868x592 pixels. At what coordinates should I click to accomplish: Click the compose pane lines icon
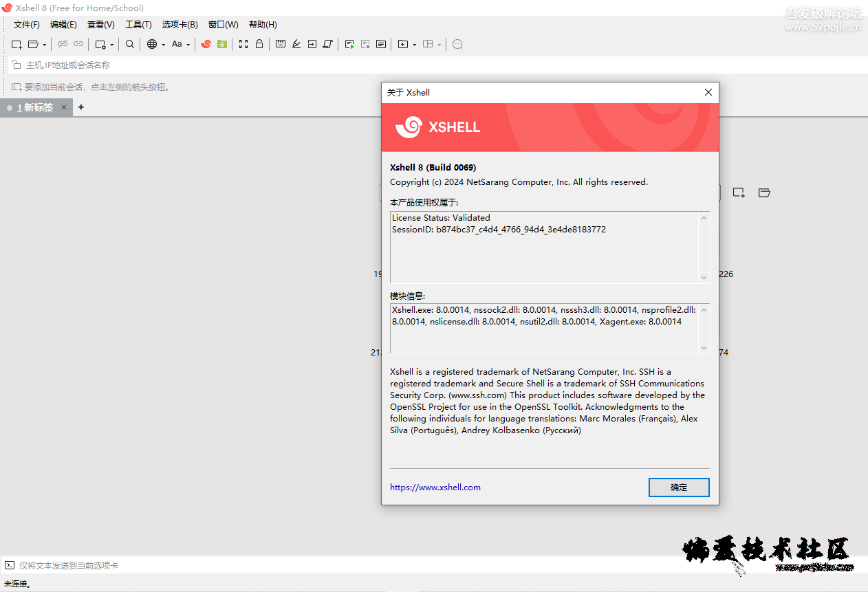click(x=381, y=44)
